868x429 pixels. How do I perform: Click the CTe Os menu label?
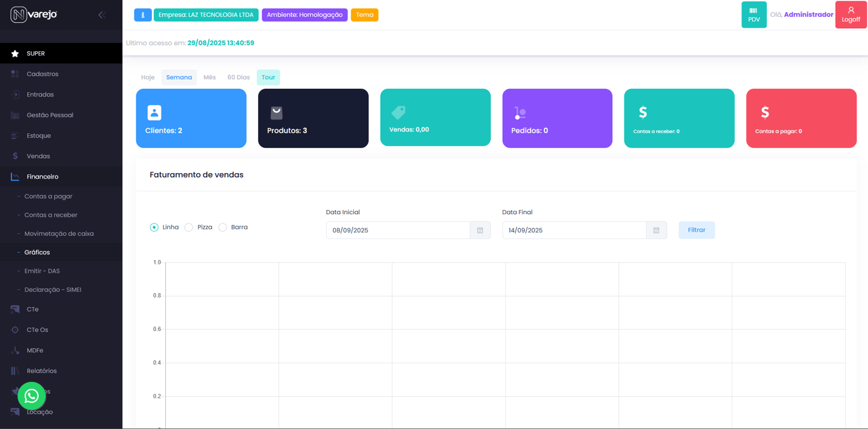[37, 330]
